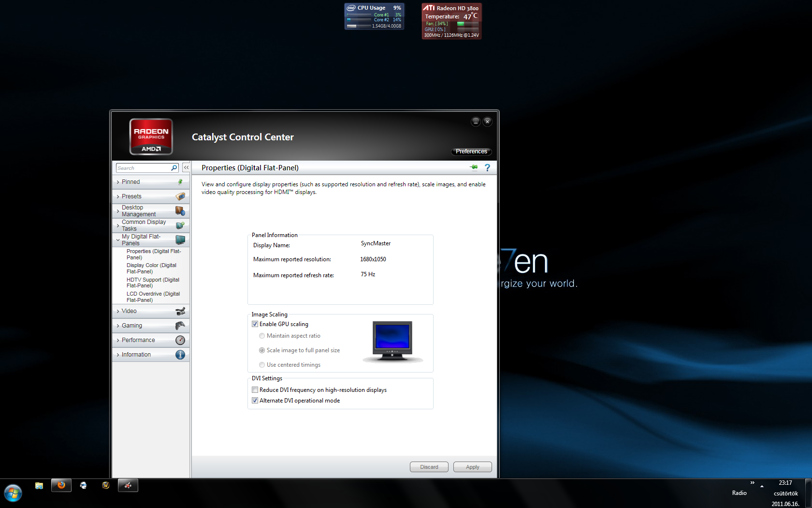Click the Show desktop strip in taskbar
Image resolution: width=812 pixels, height=508 pixels.
808,493
